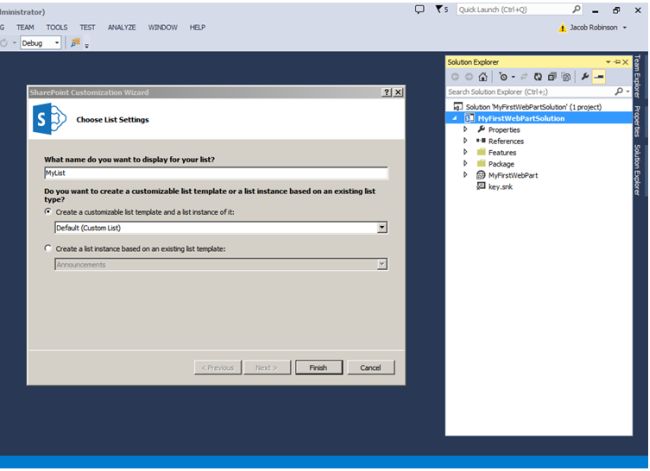Collapse All in Solution Explorer toolbar
Viewport: 650px width, 471px height.
point(552,77)
